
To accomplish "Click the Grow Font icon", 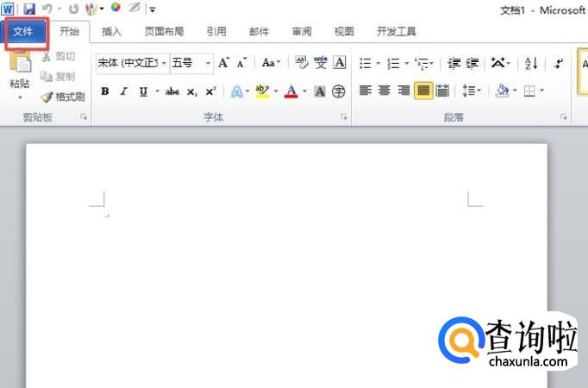I will [224, 63].
